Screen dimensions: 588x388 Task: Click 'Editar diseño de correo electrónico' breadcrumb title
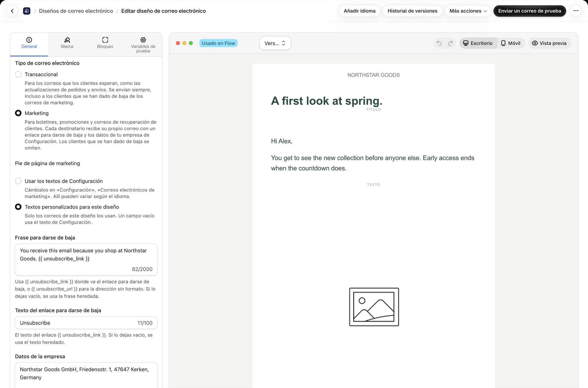164,11
